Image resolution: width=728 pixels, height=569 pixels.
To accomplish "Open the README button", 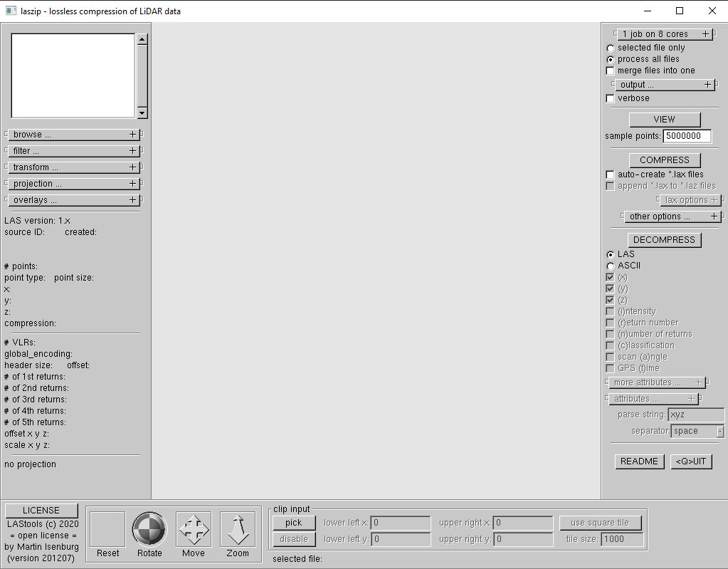I will tap(639, 461).
